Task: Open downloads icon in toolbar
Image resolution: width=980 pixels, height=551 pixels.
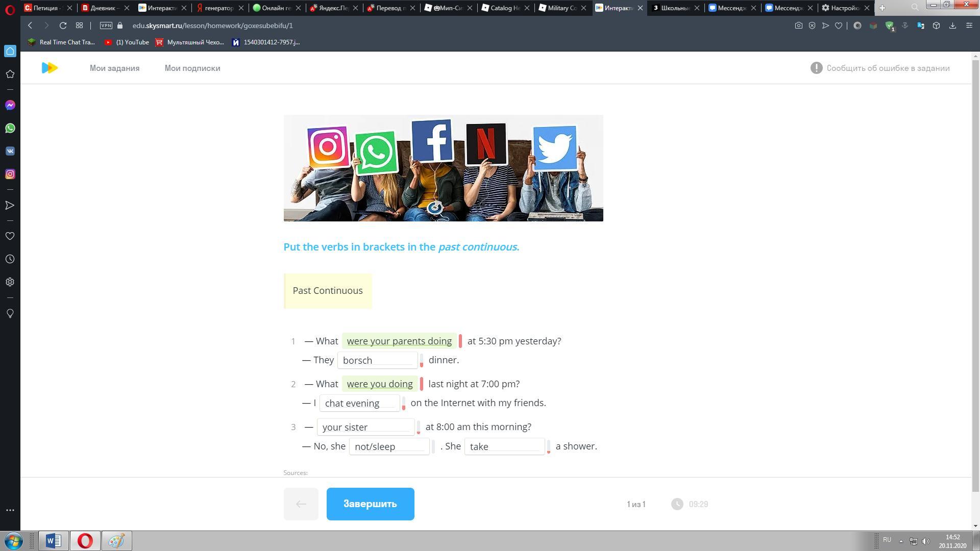Action: 952,26
